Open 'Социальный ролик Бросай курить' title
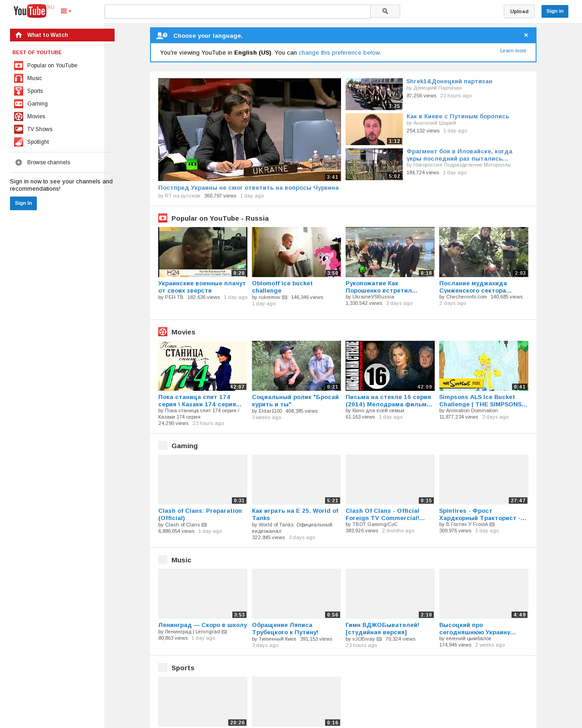The image size is (582, 728). [296, 401]
